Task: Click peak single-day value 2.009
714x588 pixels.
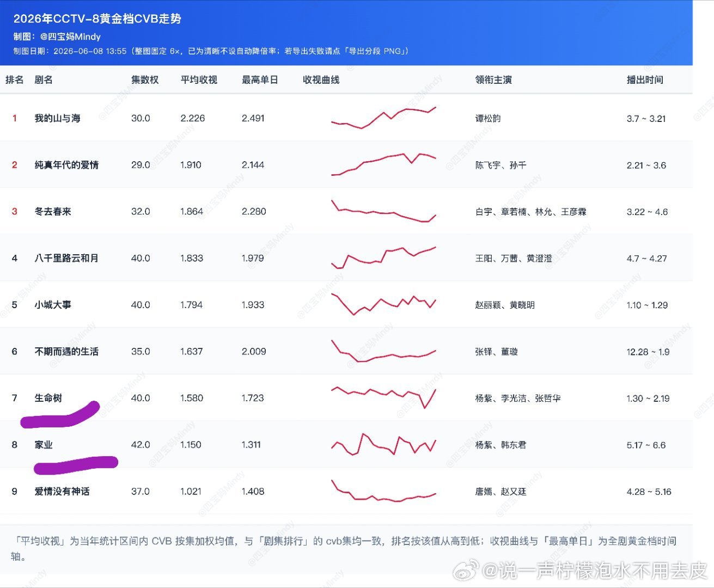Action: (254, 352)
